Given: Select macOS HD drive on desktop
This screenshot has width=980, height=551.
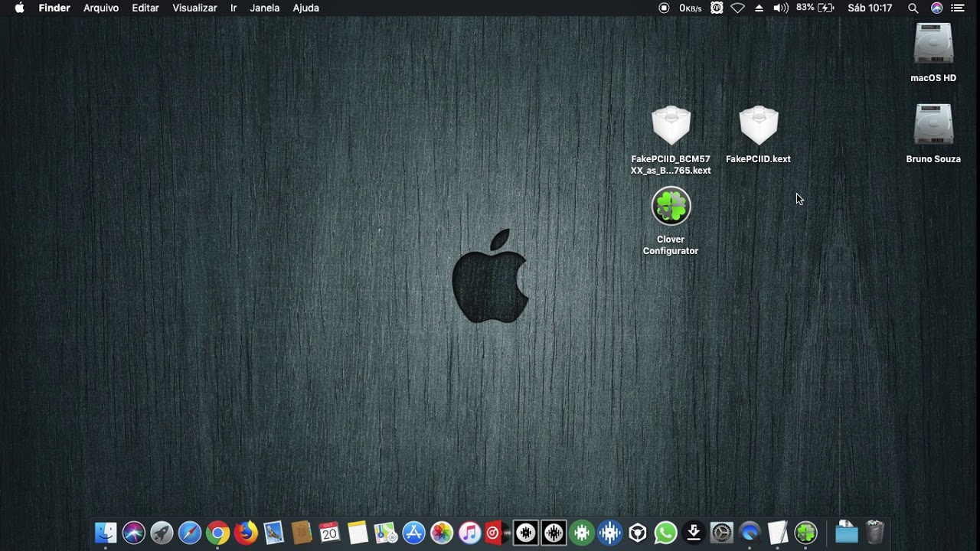Looking at the screenshot, I should click(933, 53).
